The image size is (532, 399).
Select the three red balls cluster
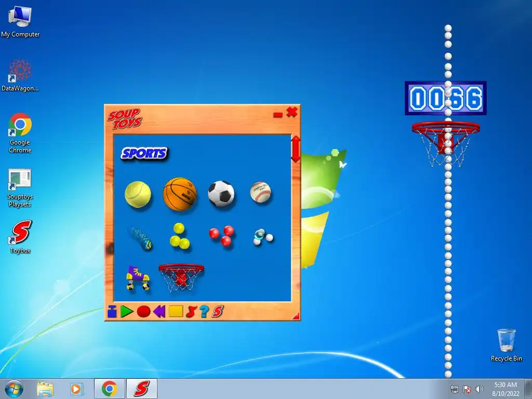[221, 235]
